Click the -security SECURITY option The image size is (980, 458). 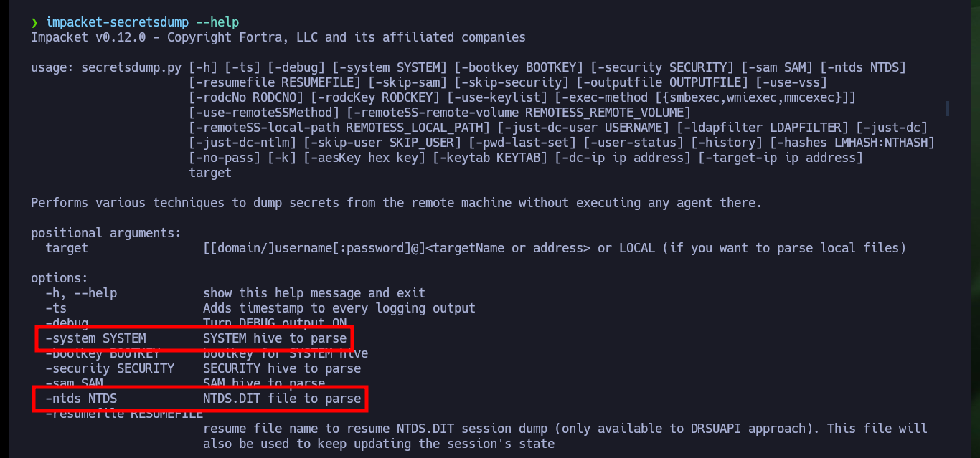tap(110, 368)
